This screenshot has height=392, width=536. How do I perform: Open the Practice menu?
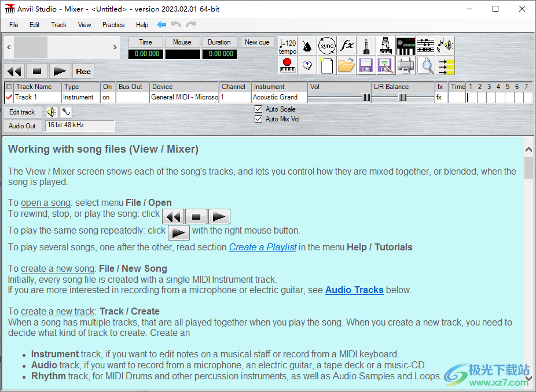tap(113, 25)
